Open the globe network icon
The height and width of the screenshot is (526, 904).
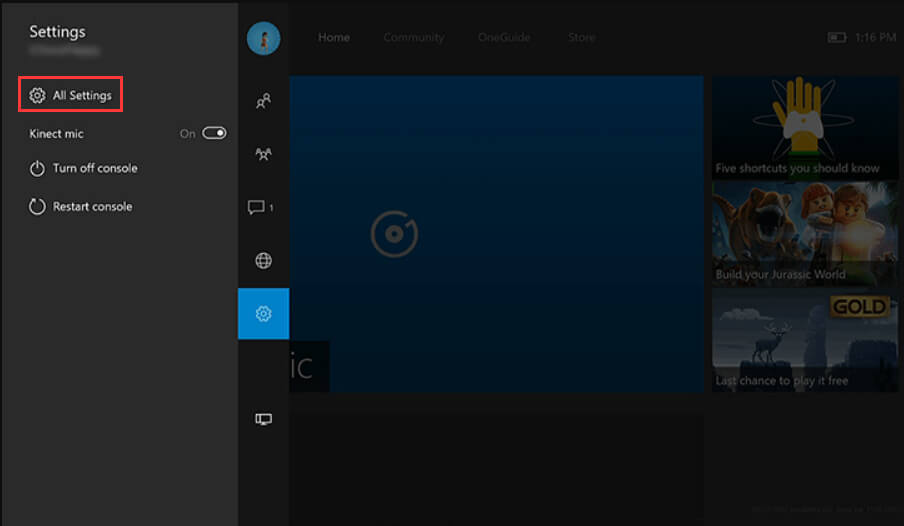coord(263,261)
